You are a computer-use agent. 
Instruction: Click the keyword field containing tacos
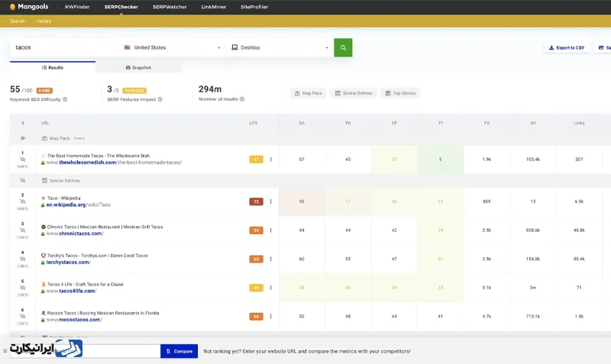(64, 47)
